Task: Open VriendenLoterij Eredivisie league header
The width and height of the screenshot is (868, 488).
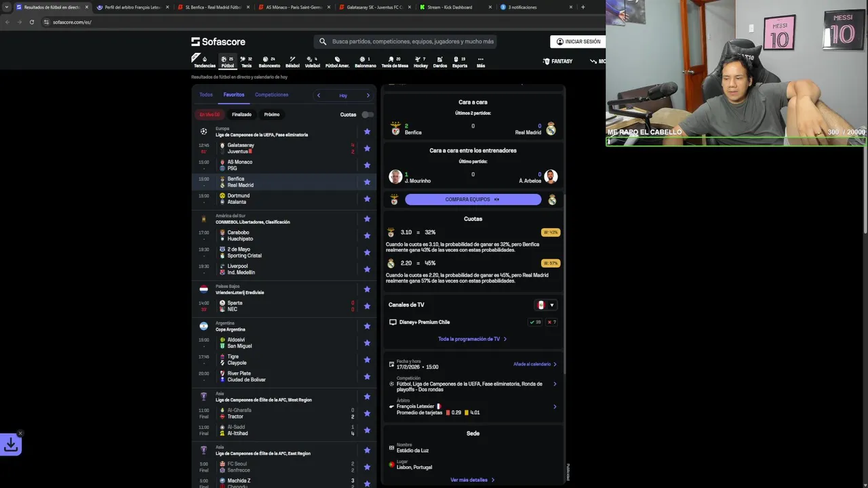Action: tap(240, 293)
